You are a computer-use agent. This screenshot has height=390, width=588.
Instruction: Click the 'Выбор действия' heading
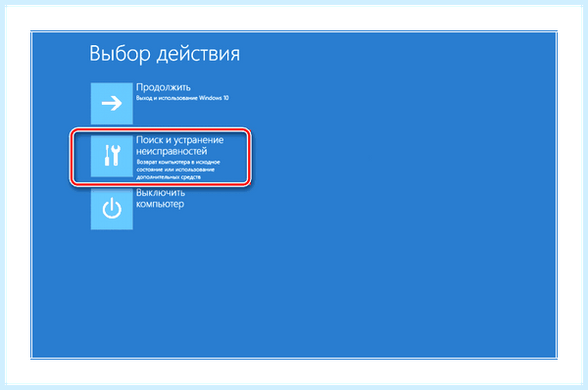pos(165,54)
